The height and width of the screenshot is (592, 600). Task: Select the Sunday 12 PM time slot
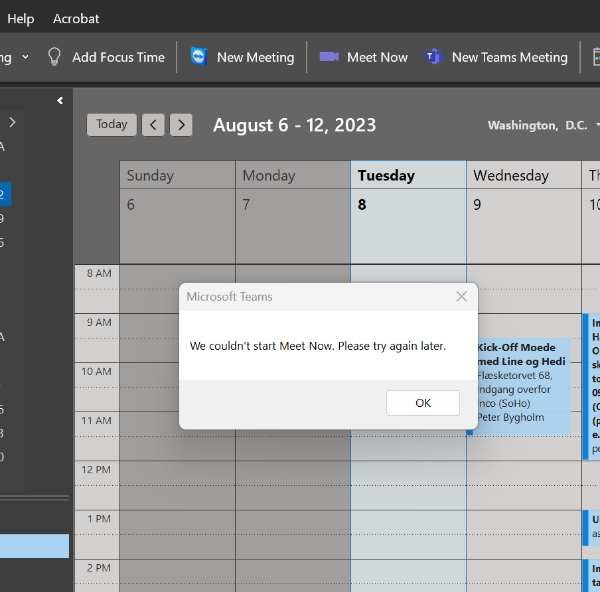177,473
